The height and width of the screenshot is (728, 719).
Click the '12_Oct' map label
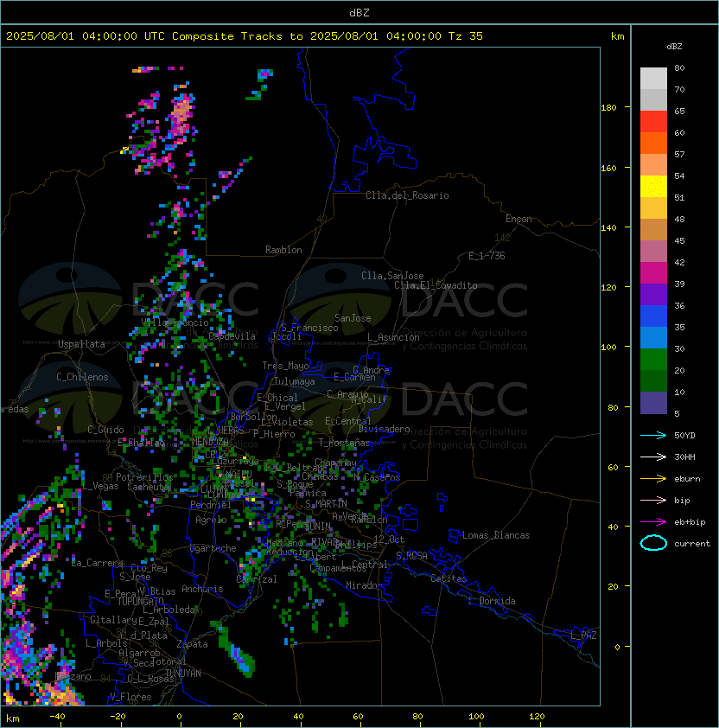pos(389,540)
